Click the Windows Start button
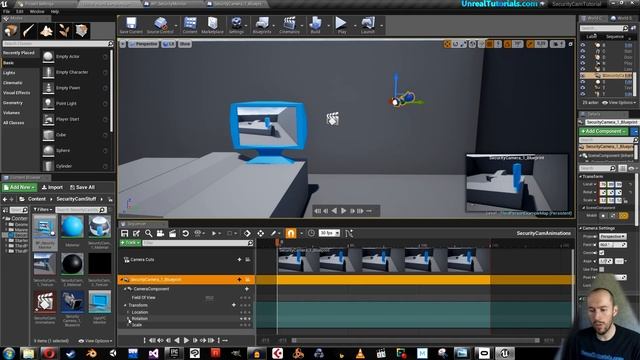This screenshot has height=360, width=640. click(x=9, y=353)
